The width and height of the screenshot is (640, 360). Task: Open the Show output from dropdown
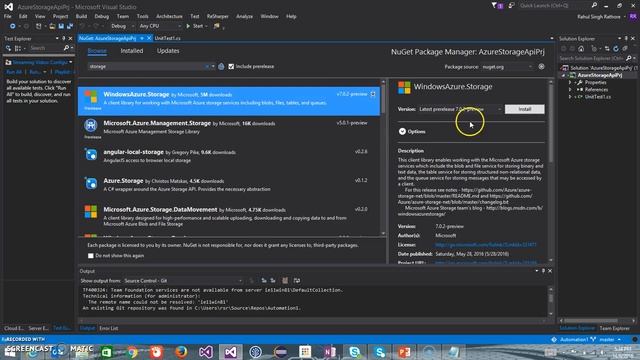tap(183, 281)
